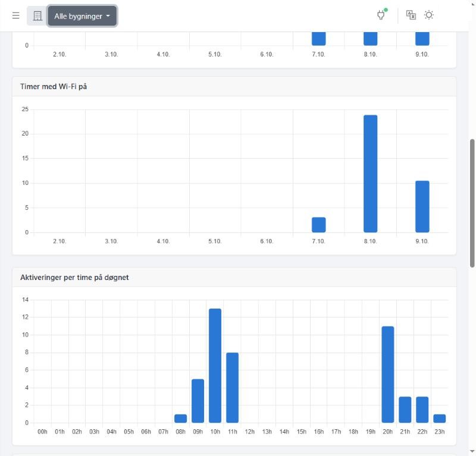Viewport: 476px width, 456px height.
Task: Click the 11h bar in activations chart
Action: click(232, 388)
